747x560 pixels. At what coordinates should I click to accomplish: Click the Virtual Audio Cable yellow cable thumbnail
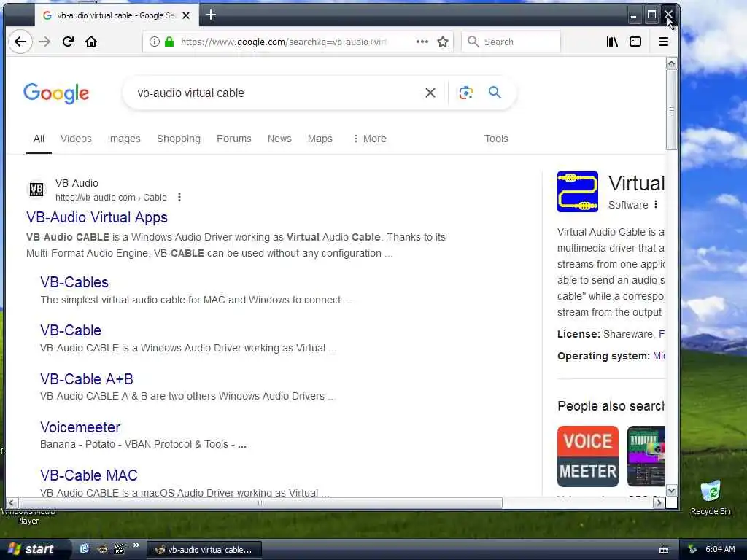(x=578, y=192)
